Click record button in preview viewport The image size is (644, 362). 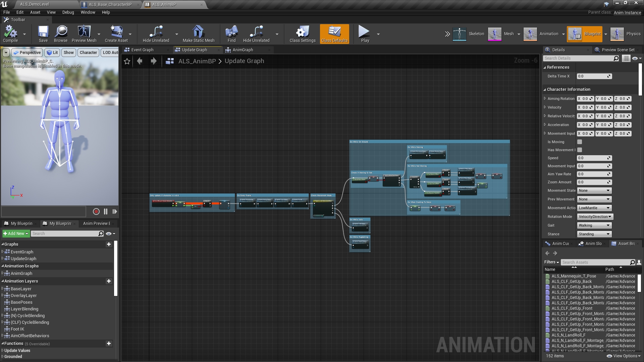tap(96, 212)
